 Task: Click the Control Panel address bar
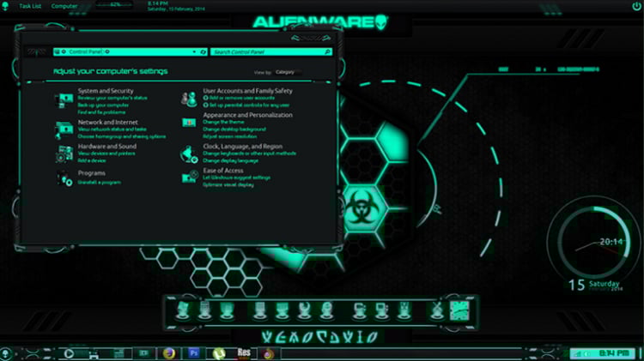tap(131, 52)
